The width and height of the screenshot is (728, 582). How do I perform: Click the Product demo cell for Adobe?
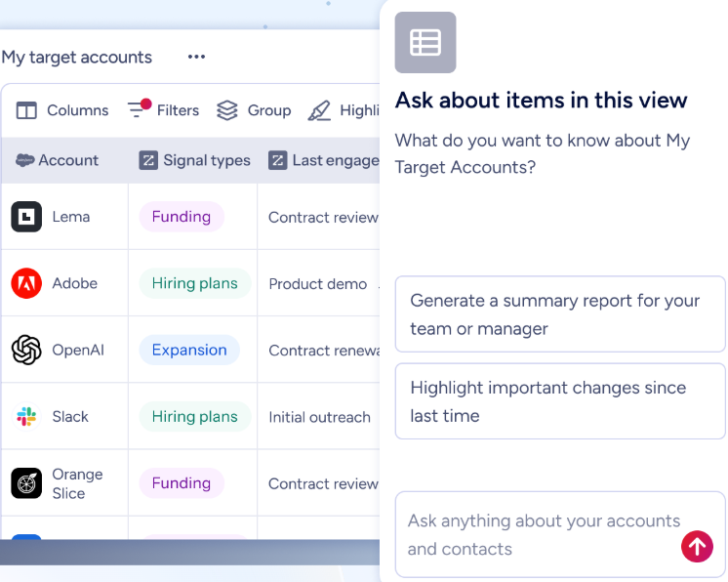point(318,284)
